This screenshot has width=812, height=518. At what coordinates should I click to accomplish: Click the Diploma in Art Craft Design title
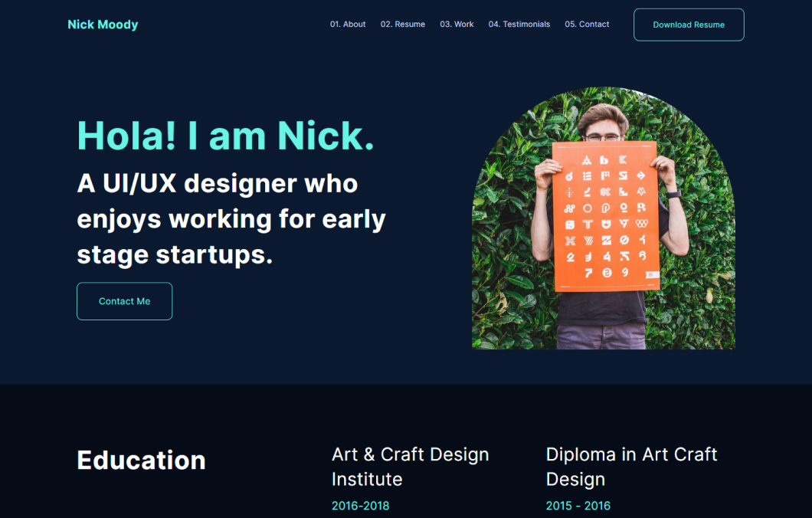click(x=631, y=467)
